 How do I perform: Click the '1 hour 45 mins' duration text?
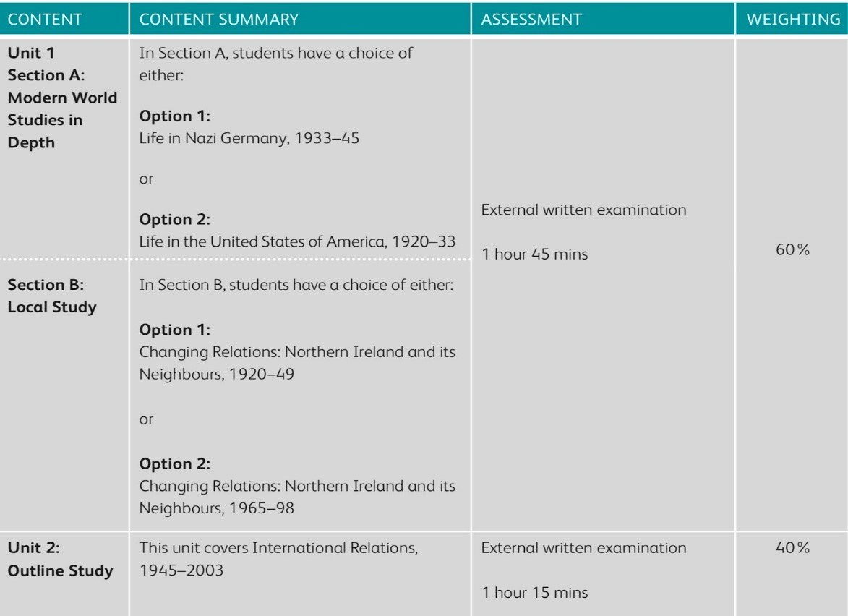pyautogui.click(x=534, y=255)
